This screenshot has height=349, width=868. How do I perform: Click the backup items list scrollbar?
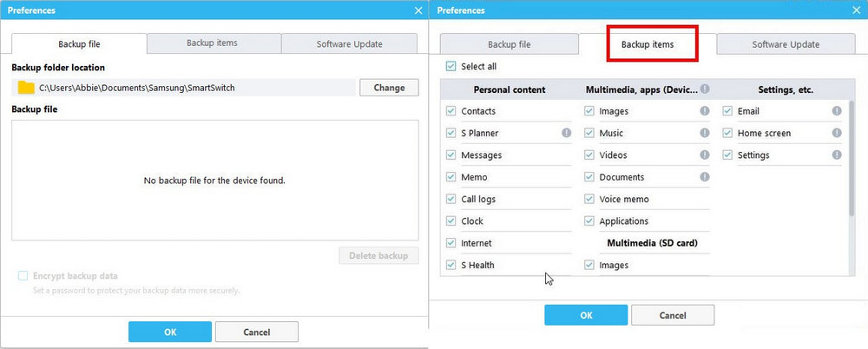(851, 156)
